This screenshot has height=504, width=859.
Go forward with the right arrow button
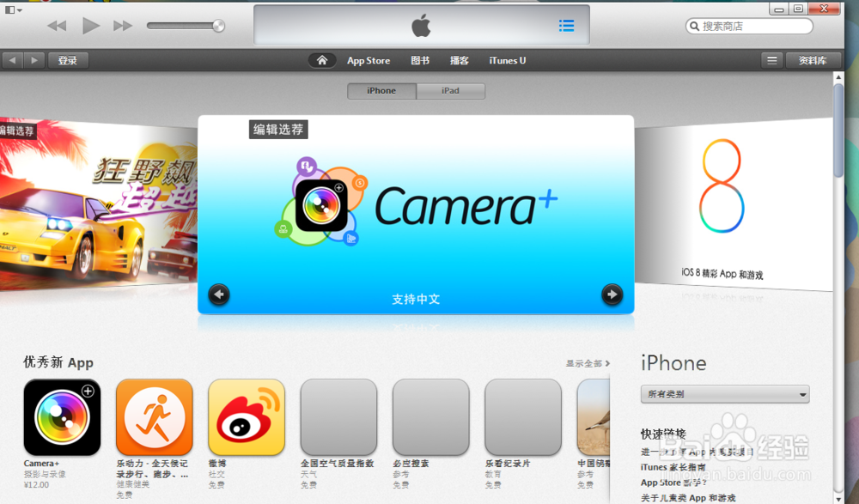click(x=34, y=60)
